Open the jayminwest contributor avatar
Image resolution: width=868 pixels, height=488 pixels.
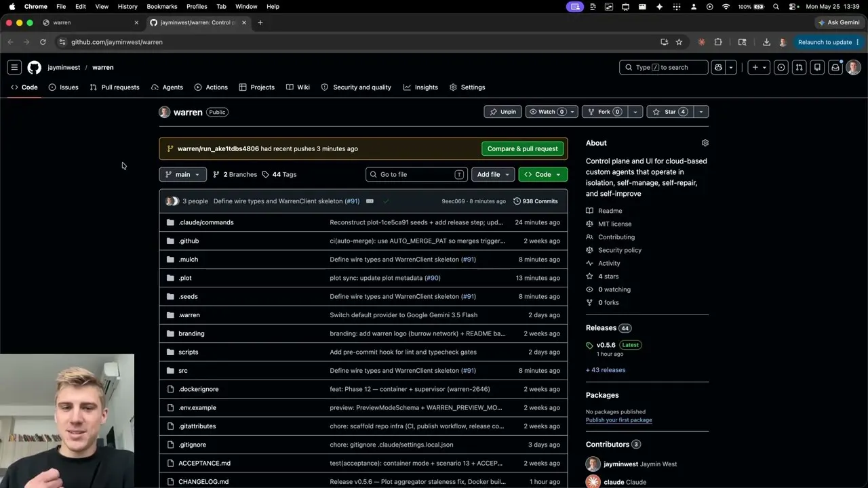click(x=593, y=464)
